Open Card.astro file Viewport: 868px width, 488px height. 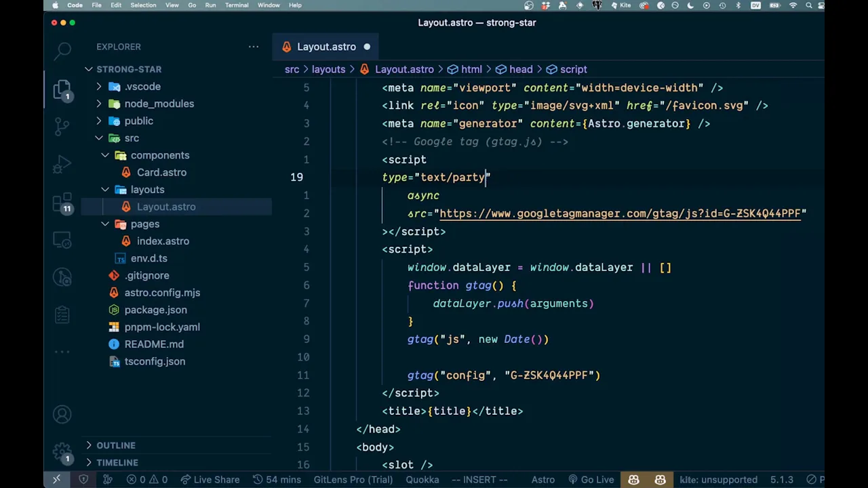click(x=161, y=172)
